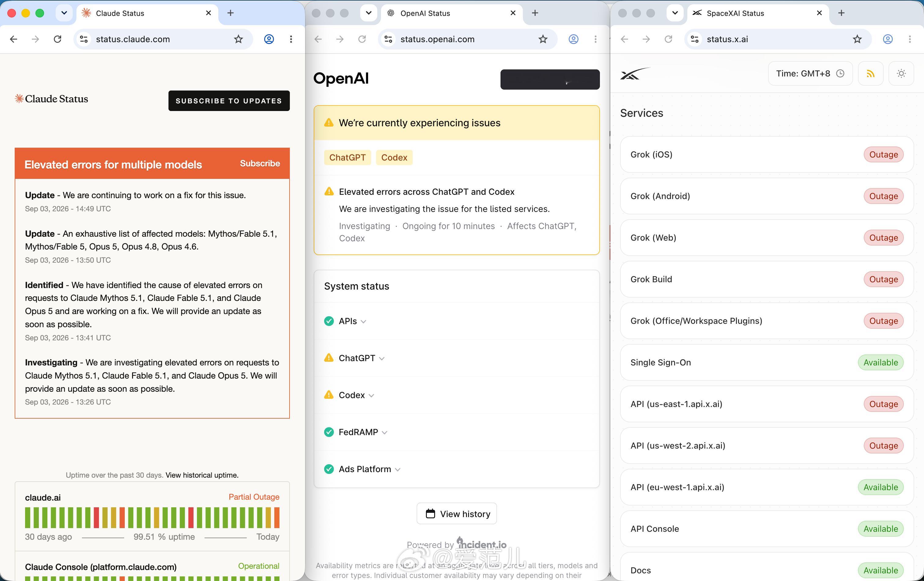Viewport: 924px width, 581px height.
Task: Select the API (eu-west-1.api.x.ai) service row
Action: click(767, 487)
